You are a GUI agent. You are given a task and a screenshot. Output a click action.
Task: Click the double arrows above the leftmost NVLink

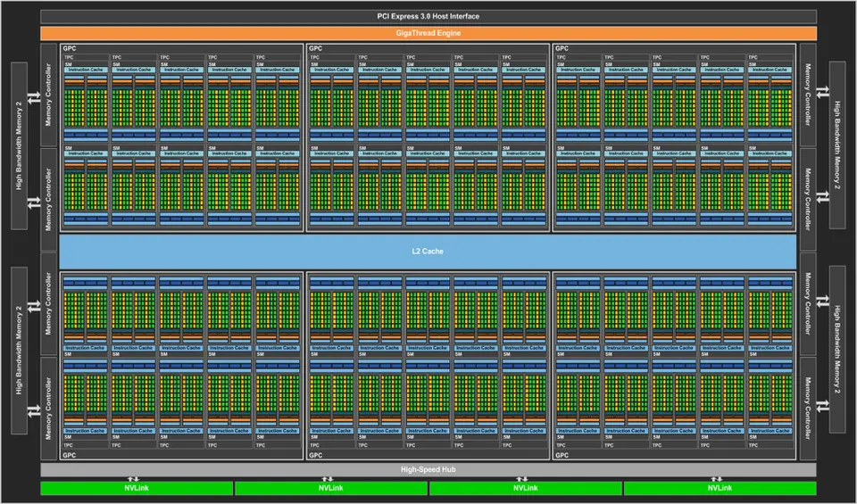pyautogui.click(x=134, y=478)
